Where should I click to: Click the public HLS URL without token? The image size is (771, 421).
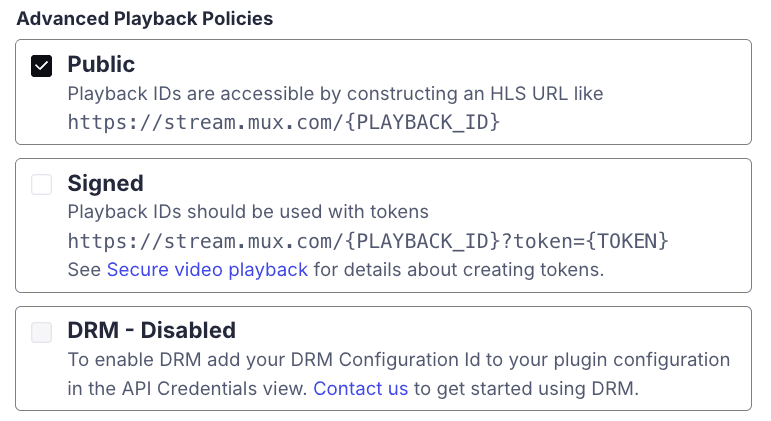[x=283, y=123]
